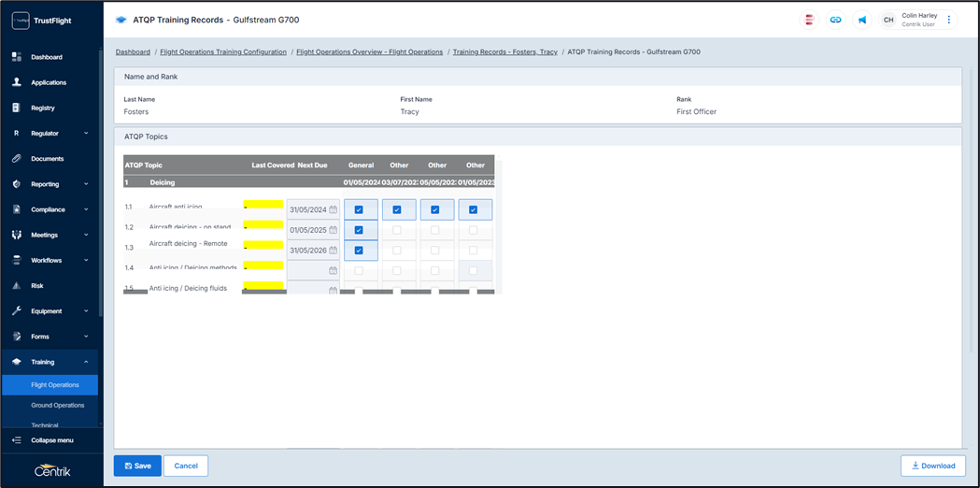Click the blue chain link icon
Image resolution: width=980 pixels, height=488 pixels.
tap(835, 20)
